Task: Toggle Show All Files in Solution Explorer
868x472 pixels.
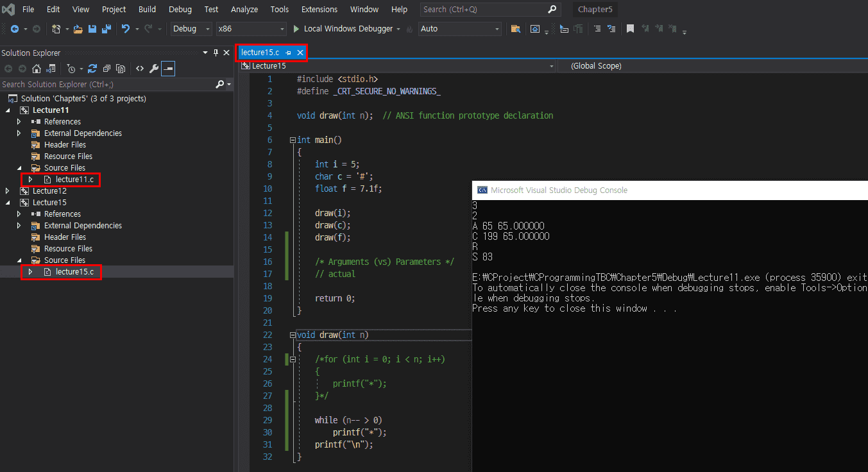Action: (120, 69)
